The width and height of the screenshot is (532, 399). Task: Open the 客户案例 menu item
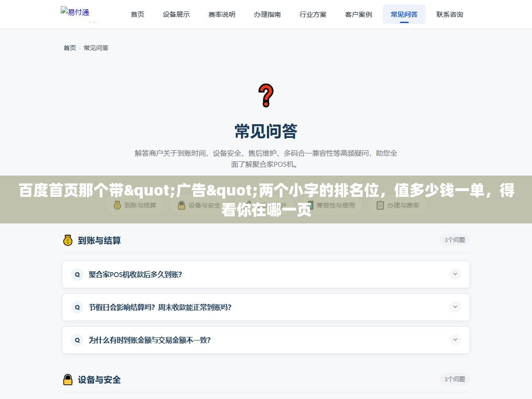359,14
